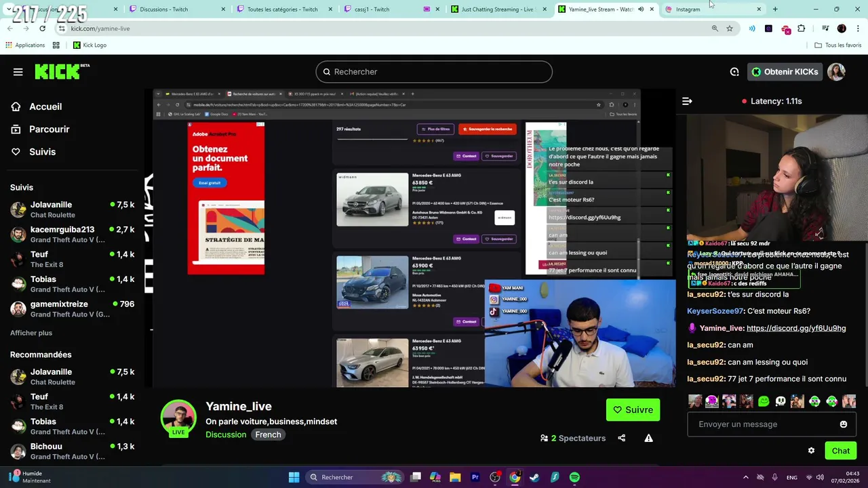Open the Yamine_live streamer avatar

(x=178, y=418)
